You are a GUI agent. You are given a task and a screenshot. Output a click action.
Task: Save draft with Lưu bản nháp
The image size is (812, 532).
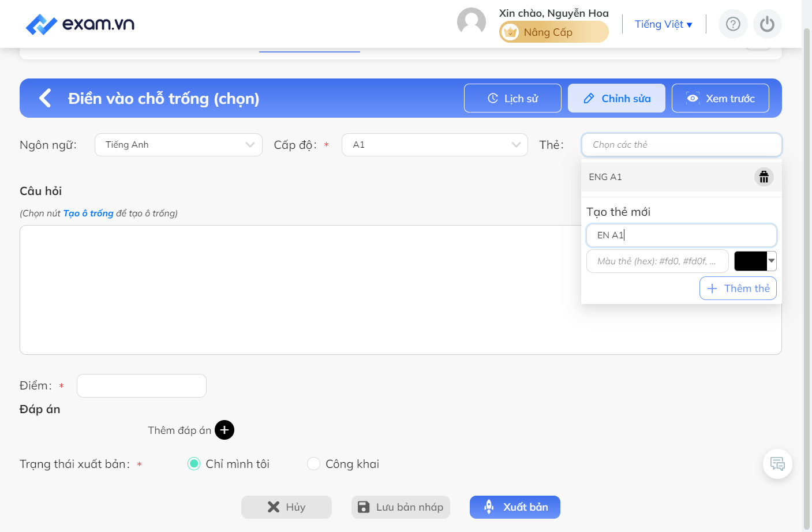click(x=401, y=507)
